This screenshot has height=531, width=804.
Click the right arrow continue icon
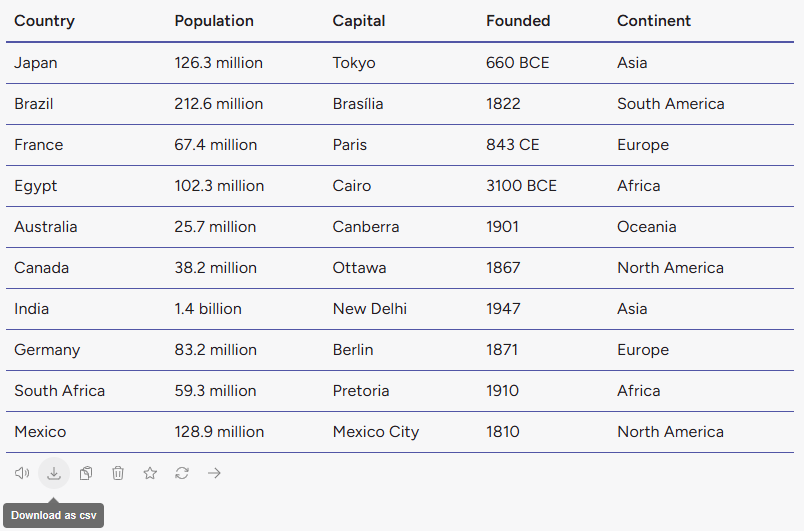(x=214, y=473)
